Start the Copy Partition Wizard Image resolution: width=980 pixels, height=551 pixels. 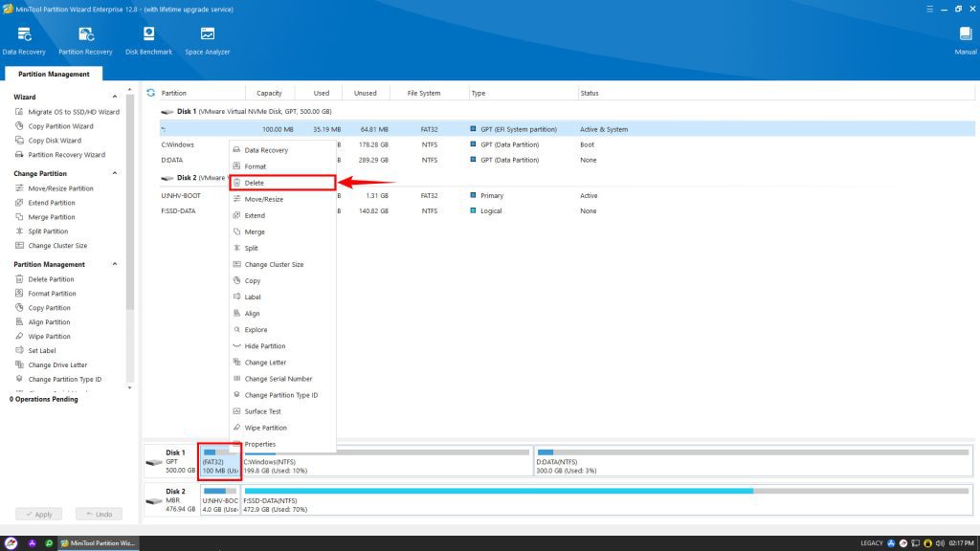tap(54, 126)
